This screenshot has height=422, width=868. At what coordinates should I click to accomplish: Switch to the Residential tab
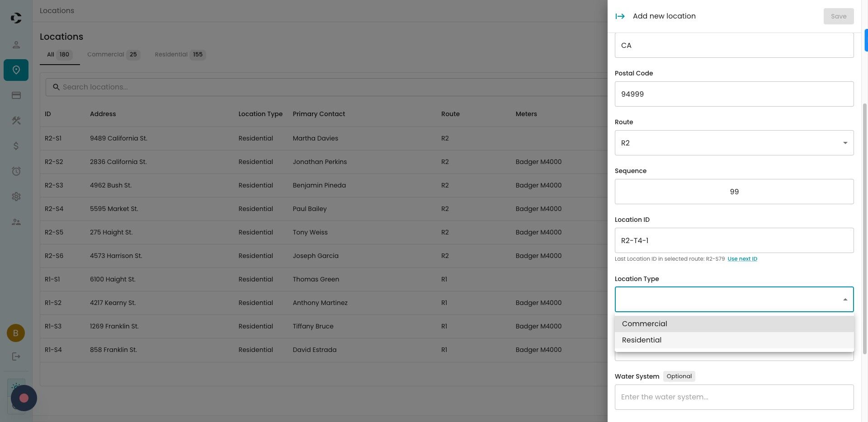click(x=180, y=55)
